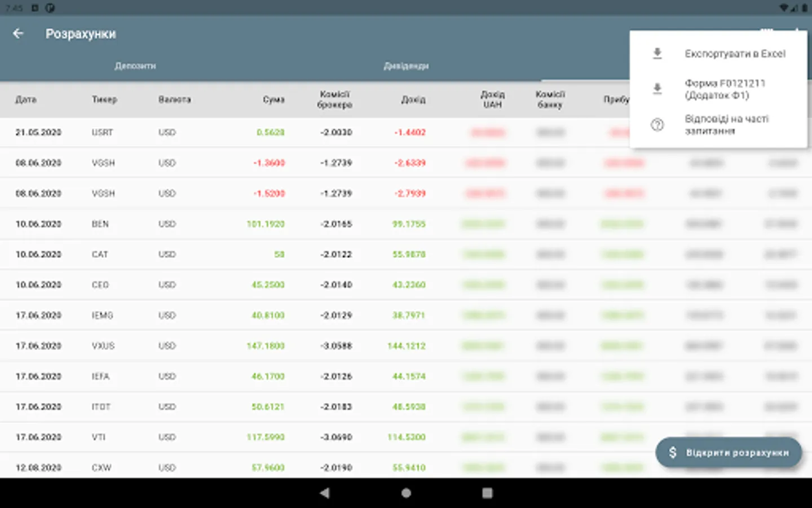Viewport: 812px width, 508px height.
Task: Switch to the Депозити tab
Action: [x=135, y=66]
